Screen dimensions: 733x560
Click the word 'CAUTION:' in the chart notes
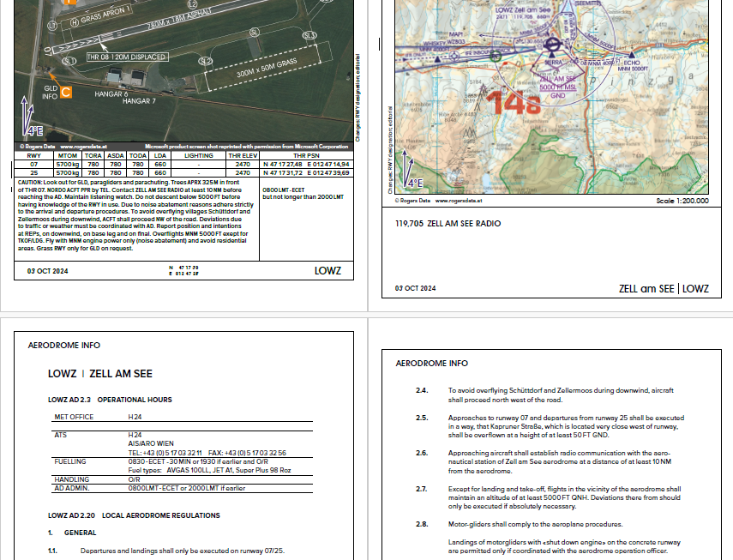30,183
